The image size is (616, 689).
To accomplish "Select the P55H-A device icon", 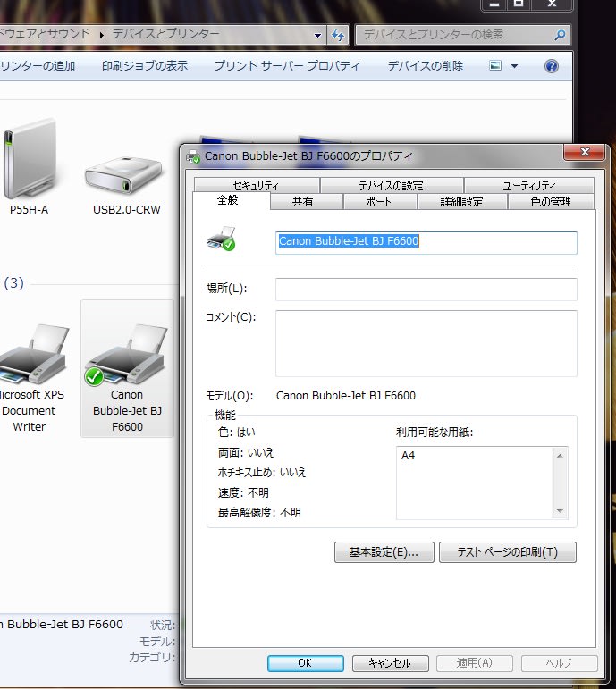I will (x=29, y=160).
